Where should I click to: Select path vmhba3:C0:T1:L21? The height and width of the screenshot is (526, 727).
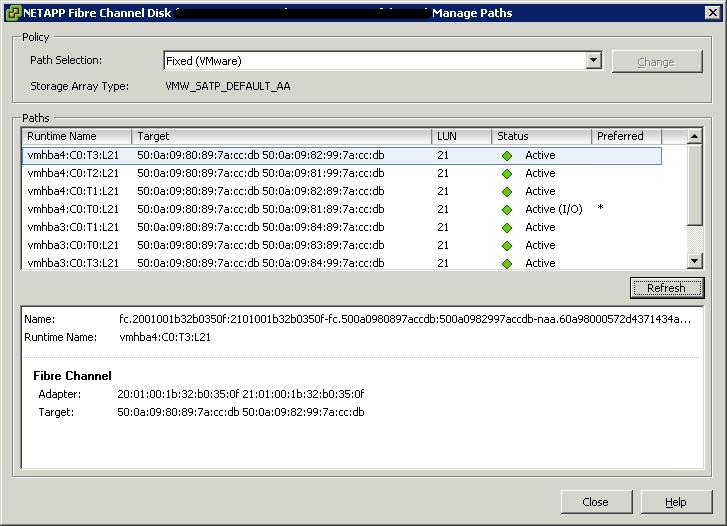(342, 227)
